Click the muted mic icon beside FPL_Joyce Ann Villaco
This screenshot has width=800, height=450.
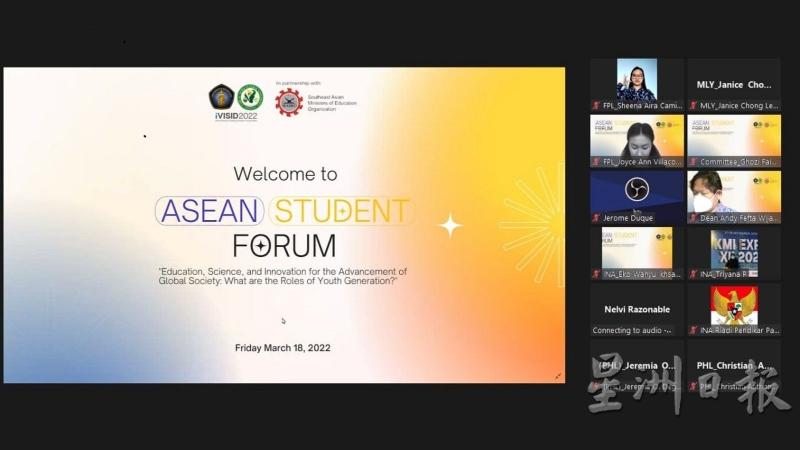595,162
